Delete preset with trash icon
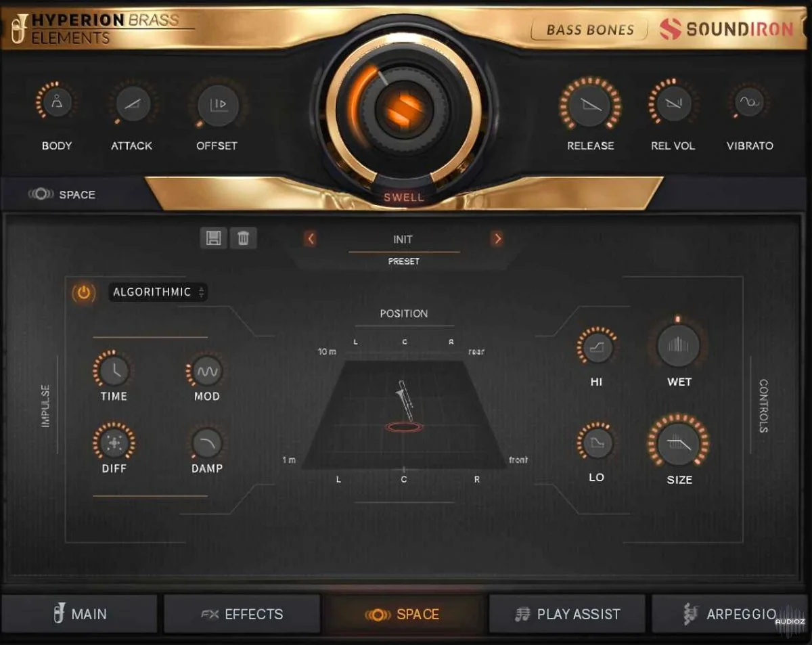This screenshot has width=812, height=645. (244, 238)
